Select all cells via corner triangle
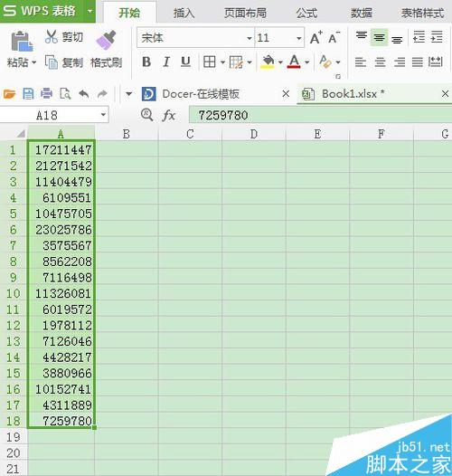Viewport: 452px width, 476px height. (20, 134)
